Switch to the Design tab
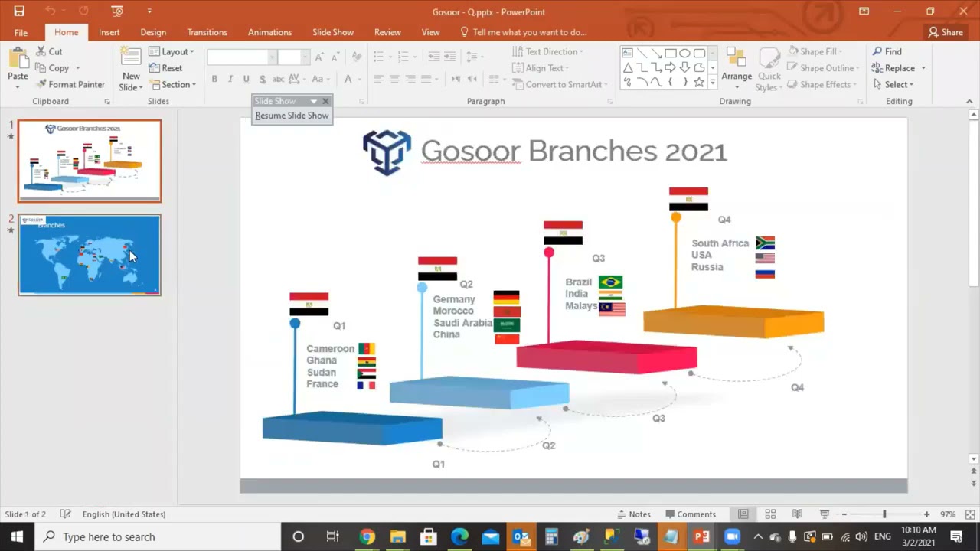Image resolution: width=980 pixels, height=551 pixels. pos(153,32)
